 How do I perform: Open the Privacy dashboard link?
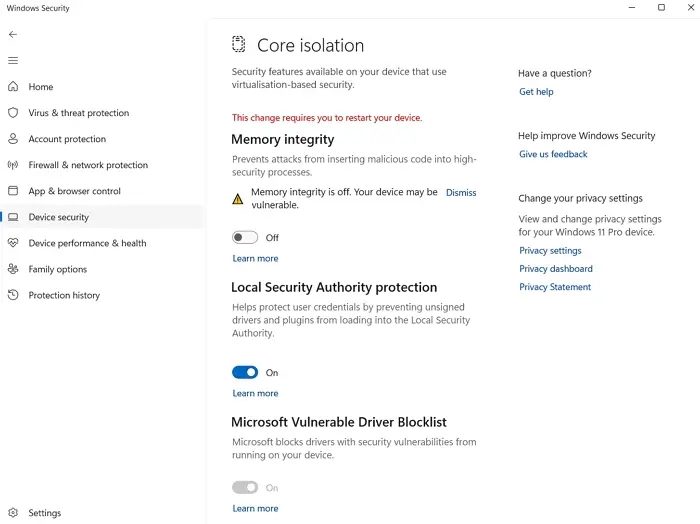(x=555, y=269)
